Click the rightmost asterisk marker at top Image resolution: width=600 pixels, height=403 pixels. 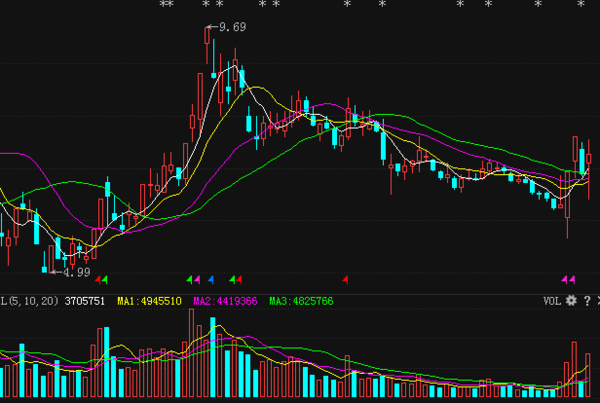581,4
